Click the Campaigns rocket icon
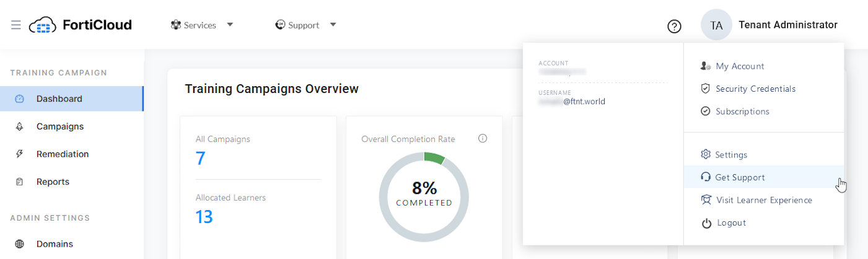 19,126
